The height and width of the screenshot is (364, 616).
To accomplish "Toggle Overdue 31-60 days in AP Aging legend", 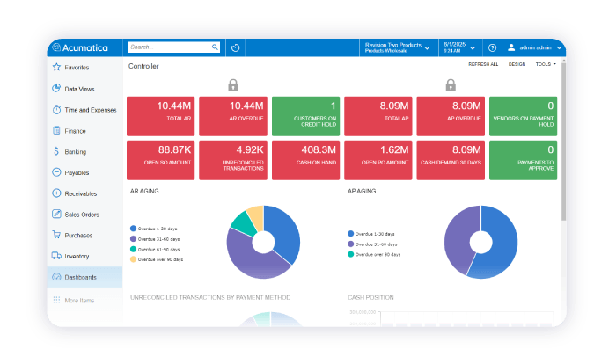I will [x=372, y=244].
